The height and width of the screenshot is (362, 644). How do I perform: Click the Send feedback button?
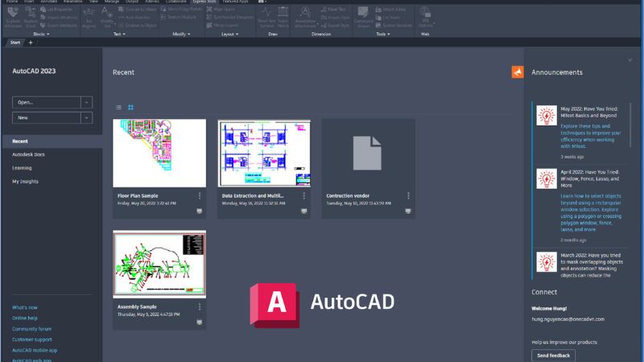coord(553,356)
